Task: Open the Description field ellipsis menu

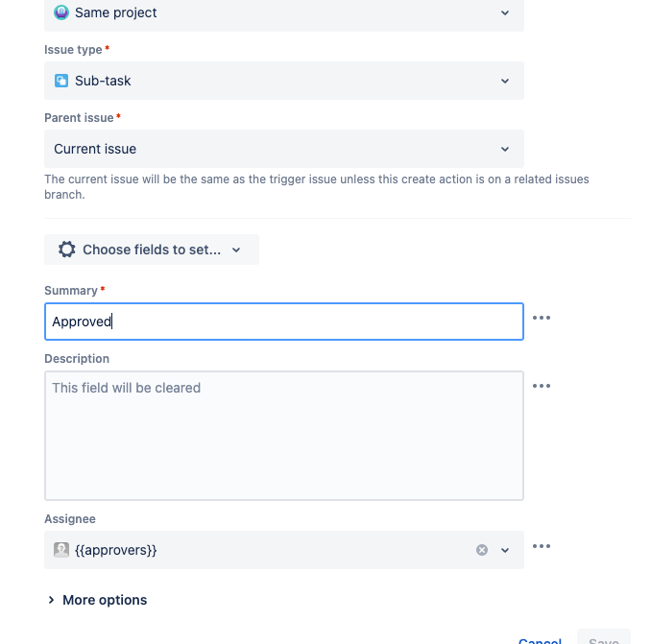Action: (542, 386)
